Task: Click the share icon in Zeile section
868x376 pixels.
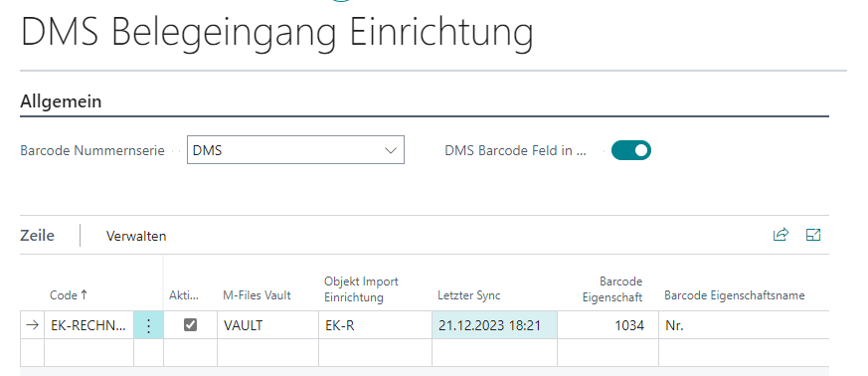Action: pyautogui.click(x=781, y=235)
